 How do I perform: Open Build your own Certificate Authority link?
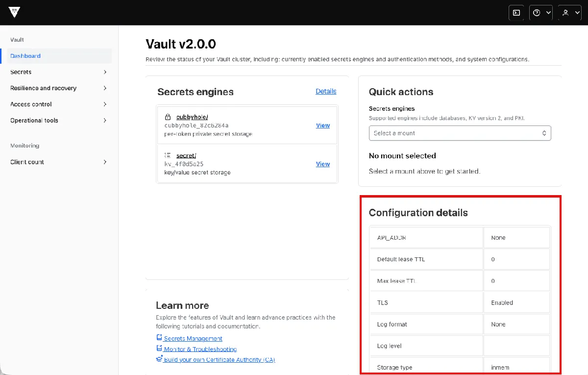220,359
